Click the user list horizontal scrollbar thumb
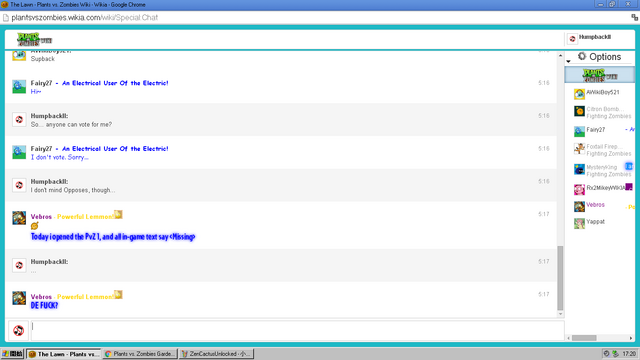 (x=584, y=338)
